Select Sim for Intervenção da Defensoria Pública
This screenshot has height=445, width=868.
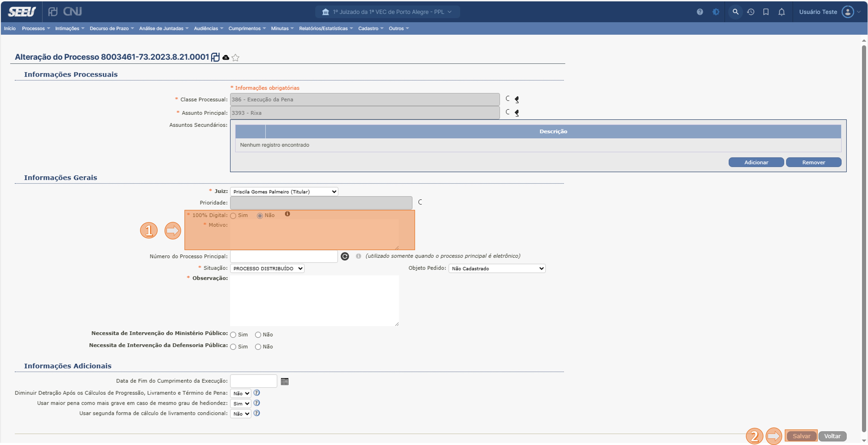click(233, 347)
